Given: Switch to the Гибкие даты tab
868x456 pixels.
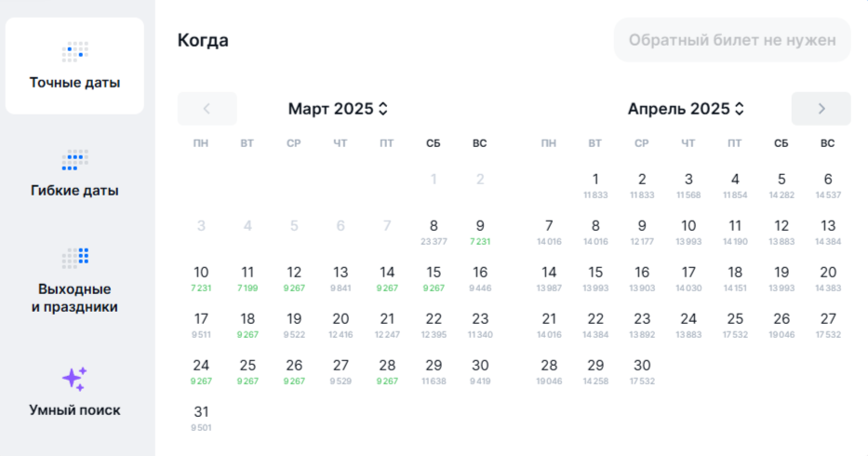Looking at the screenshot, I should (x=74, y=175).
